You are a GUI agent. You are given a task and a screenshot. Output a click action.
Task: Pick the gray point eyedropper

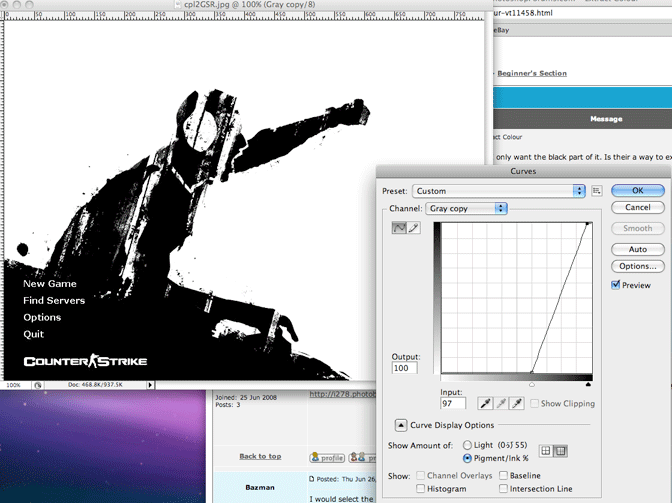click(x=501, y=404)
